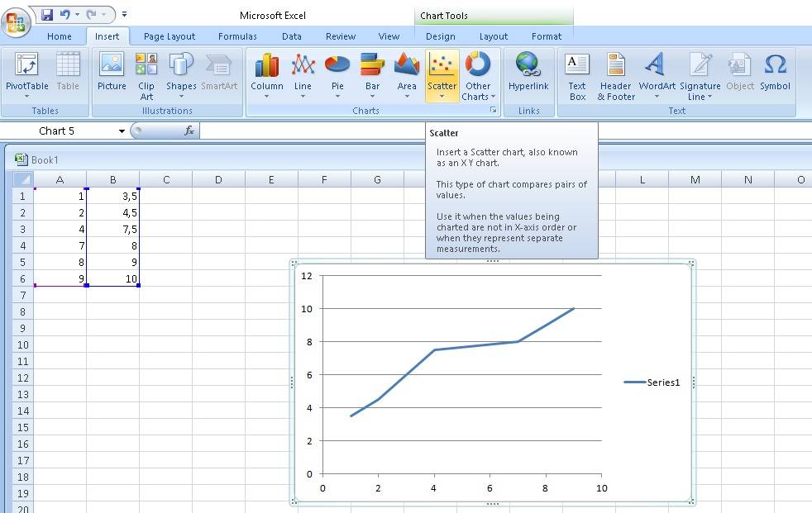
Task: Select row 7 header
Action: 23,295
